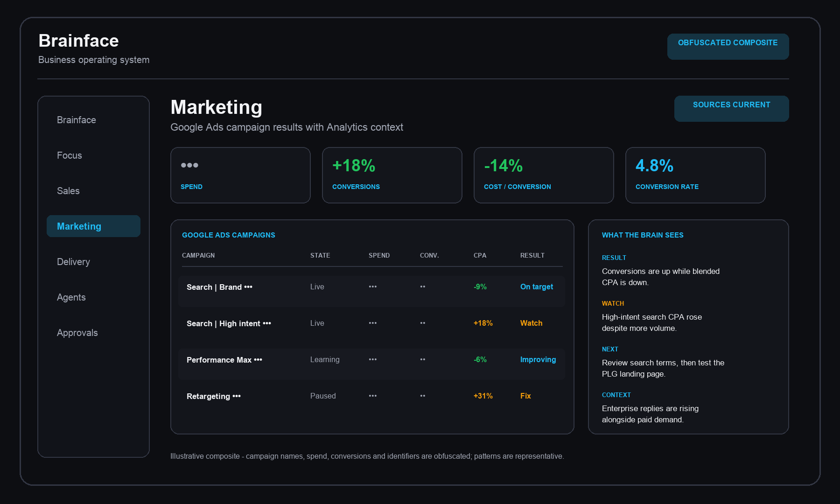Click the +31% CPA value
Screen dimensions: 840x504
[483, 396]
